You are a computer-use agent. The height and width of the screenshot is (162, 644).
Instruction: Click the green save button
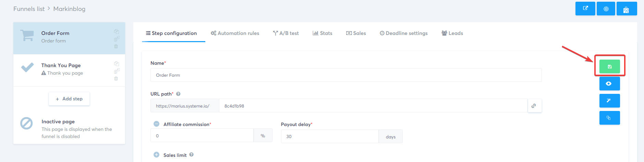(609, 66)
